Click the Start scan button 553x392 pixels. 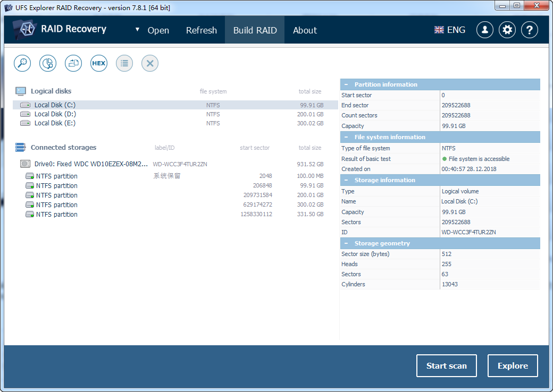[x=447, y=365]
